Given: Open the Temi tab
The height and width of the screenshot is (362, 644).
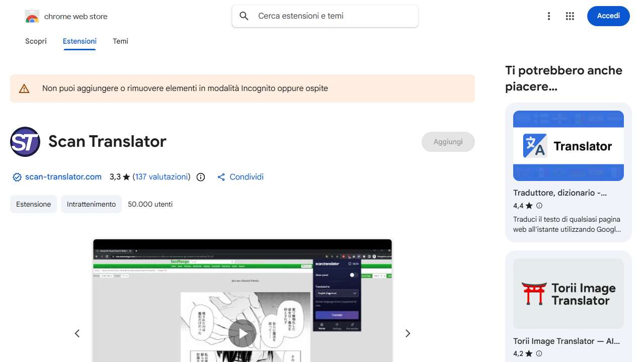Looking at the screenshot, I should pos(120,41).
